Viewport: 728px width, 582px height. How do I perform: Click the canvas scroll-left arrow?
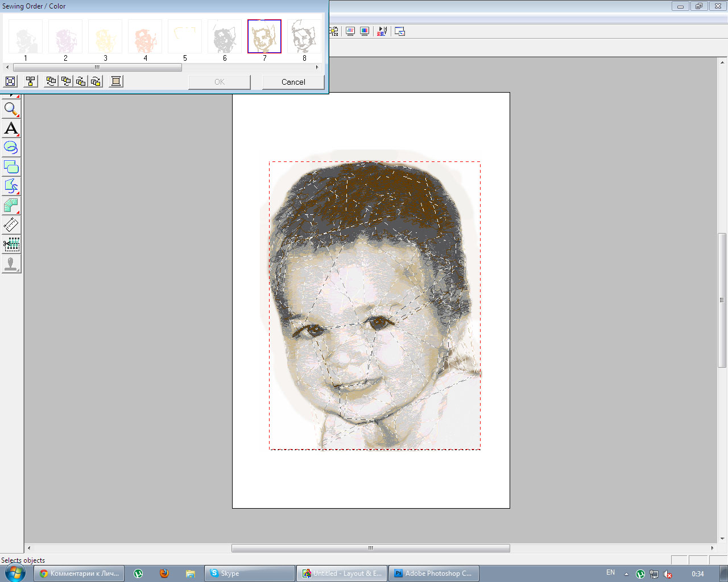[x=29, y=548]
